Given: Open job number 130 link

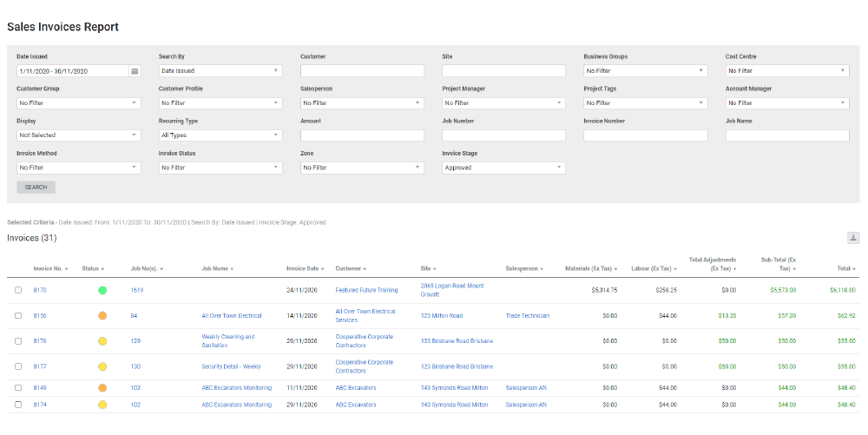Looking at the screenshot, I should coord(135,366).
